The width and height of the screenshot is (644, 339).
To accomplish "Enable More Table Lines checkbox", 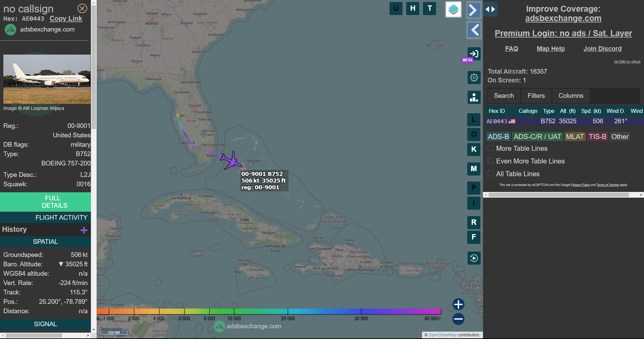I will click(490, 148).
